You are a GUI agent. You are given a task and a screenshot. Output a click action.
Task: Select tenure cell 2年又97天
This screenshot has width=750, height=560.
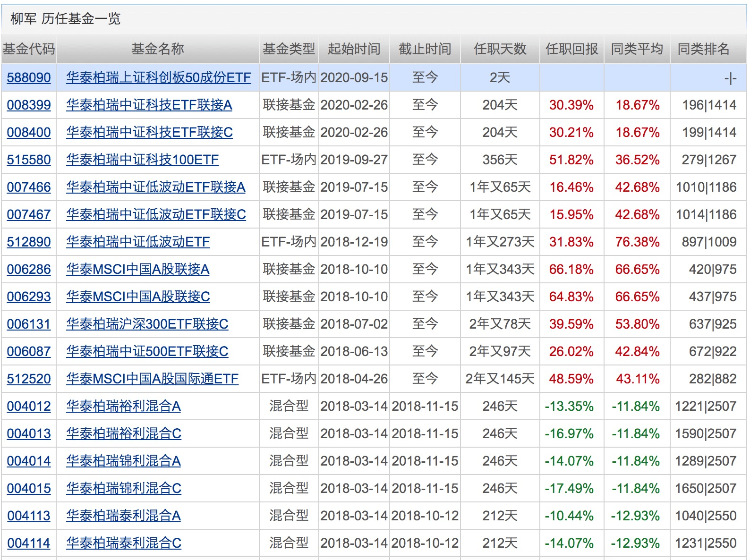[500, 351]
